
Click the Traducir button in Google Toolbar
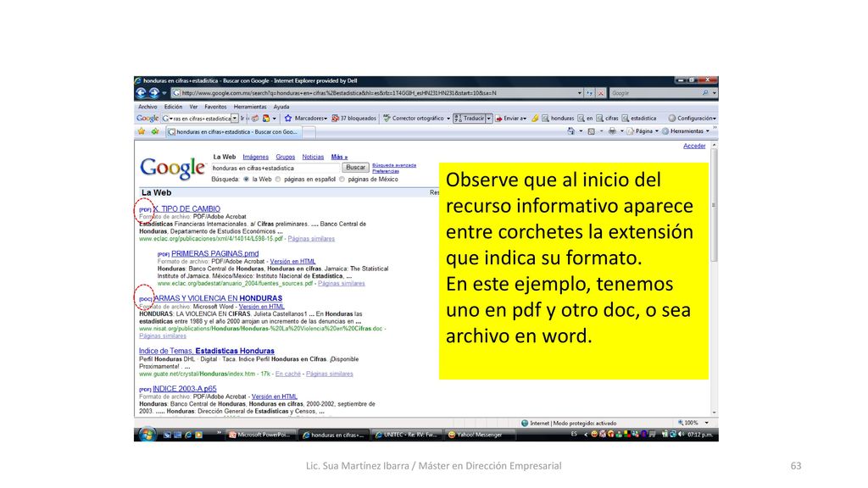tap(469, 118)
